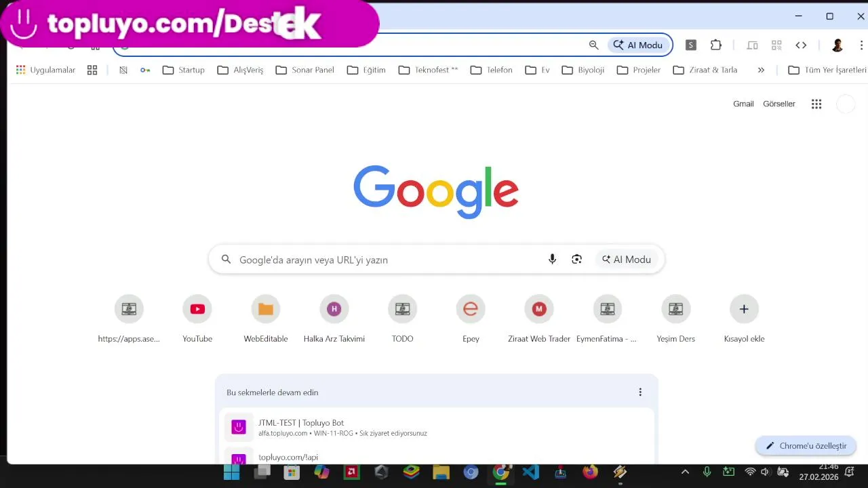This screenshot has width=868, height=488.
Task: Open the Sonar Panel bookmark folder
Action: click(304, 70)
